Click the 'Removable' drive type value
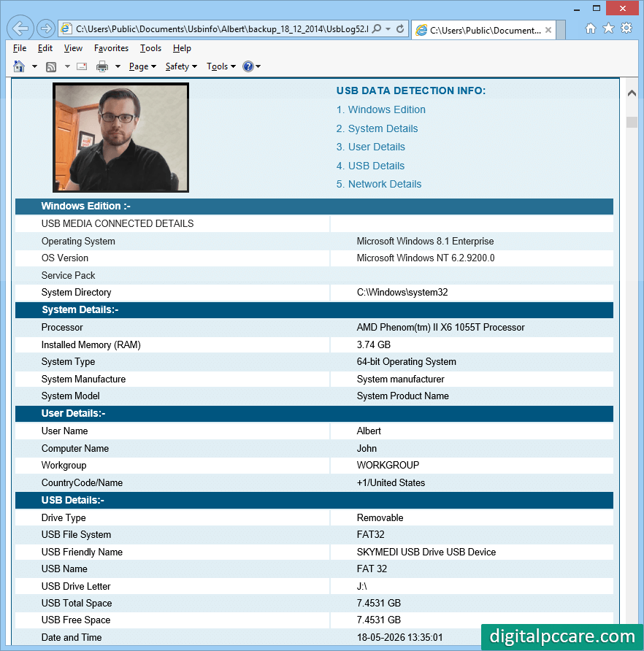644x651 pixels. [x=380, y=517]
